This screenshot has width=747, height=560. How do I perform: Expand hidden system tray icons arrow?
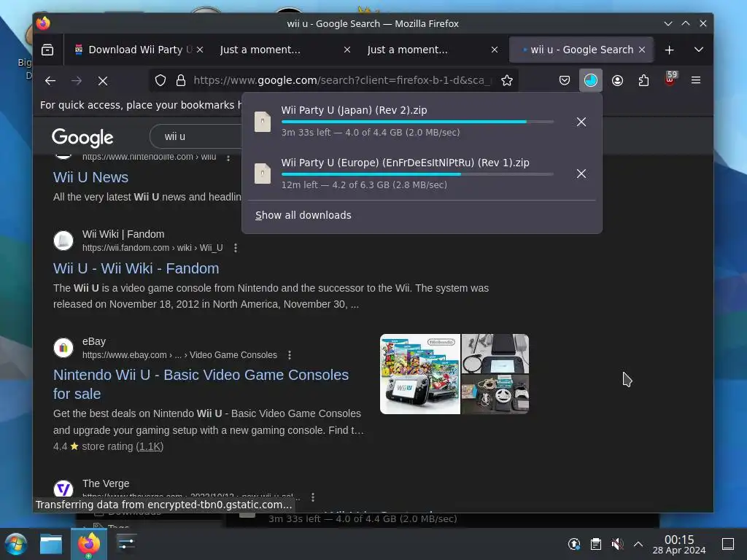tap(638, 544)
